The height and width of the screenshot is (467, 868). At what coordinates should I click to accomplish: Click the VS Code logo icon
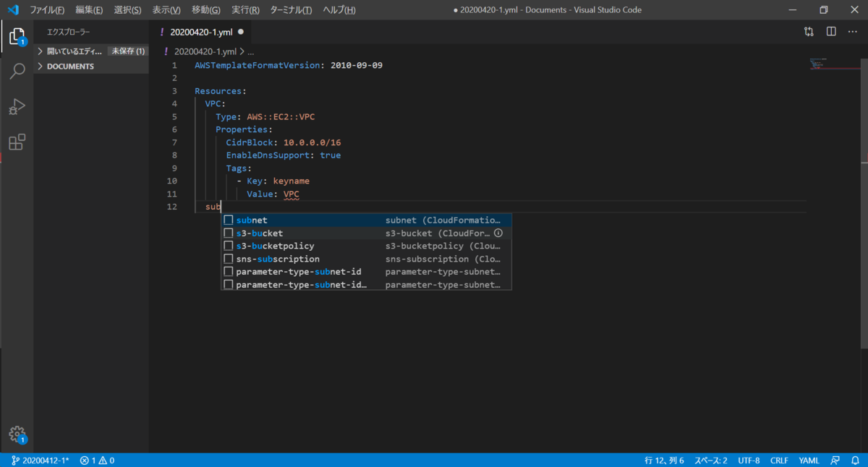[12, 10]
